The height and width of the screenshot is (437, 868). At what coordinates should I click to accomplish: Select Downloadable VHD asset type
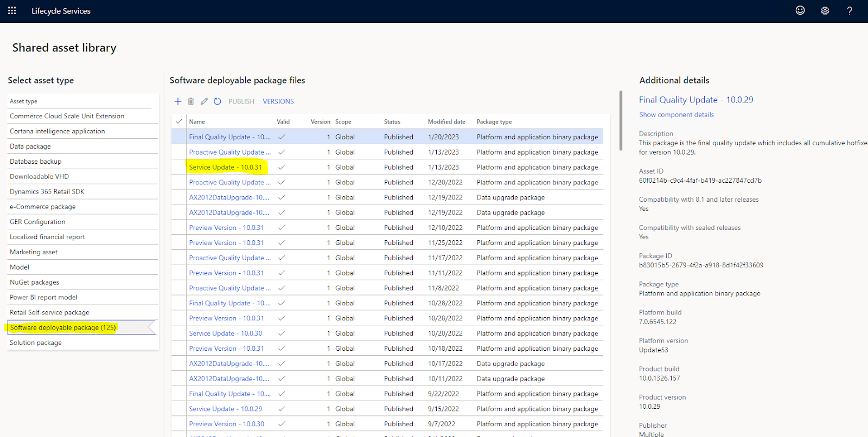click(x=83, y=177)
